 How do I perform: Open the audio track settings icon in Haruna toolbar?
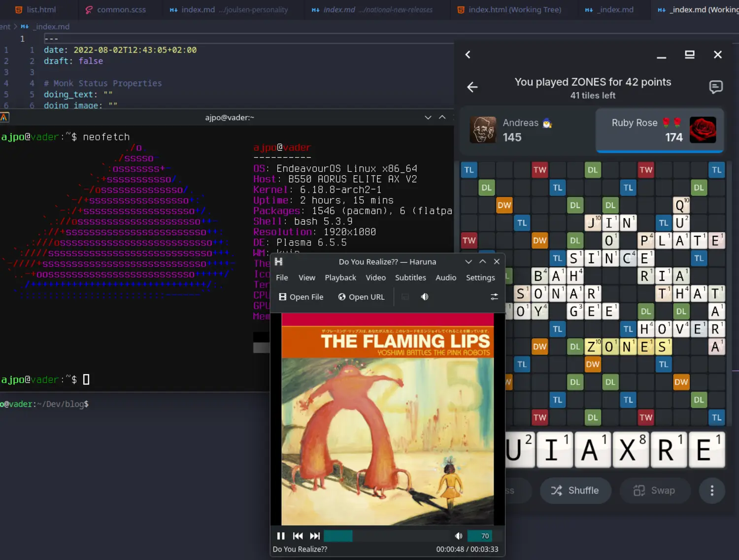pyautogui.click(x=494, y=296)
